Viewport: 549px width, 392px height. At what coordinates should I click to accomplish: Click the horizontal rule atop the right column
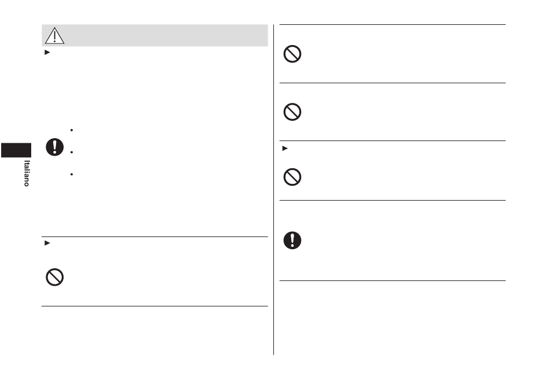(x=392, y=24)
